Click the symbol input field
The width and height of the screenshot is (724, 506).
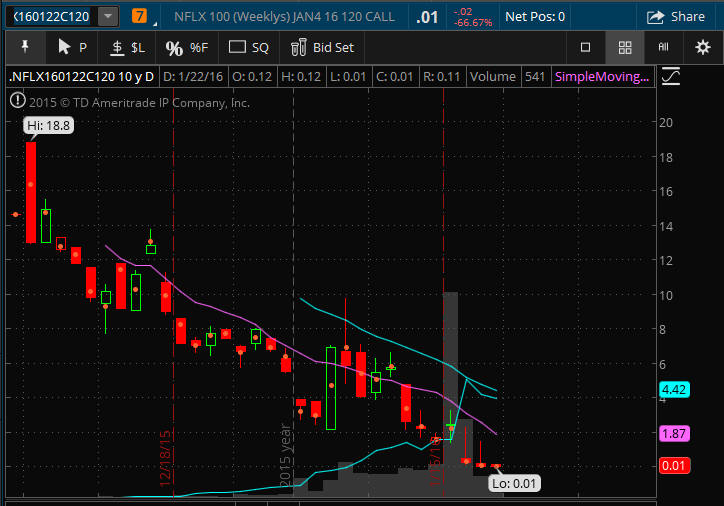click(x=50, y=16)
